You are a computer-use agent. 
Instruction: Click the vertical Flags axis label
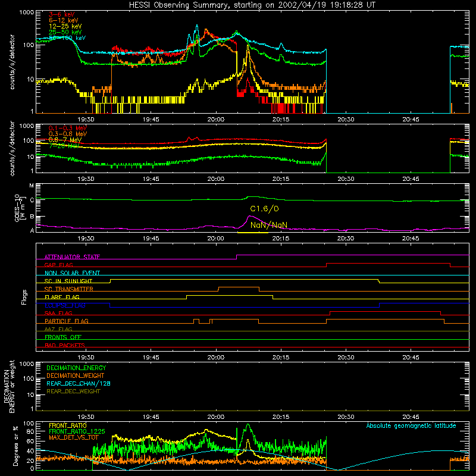pyautogui.click(x=24, y=297)
